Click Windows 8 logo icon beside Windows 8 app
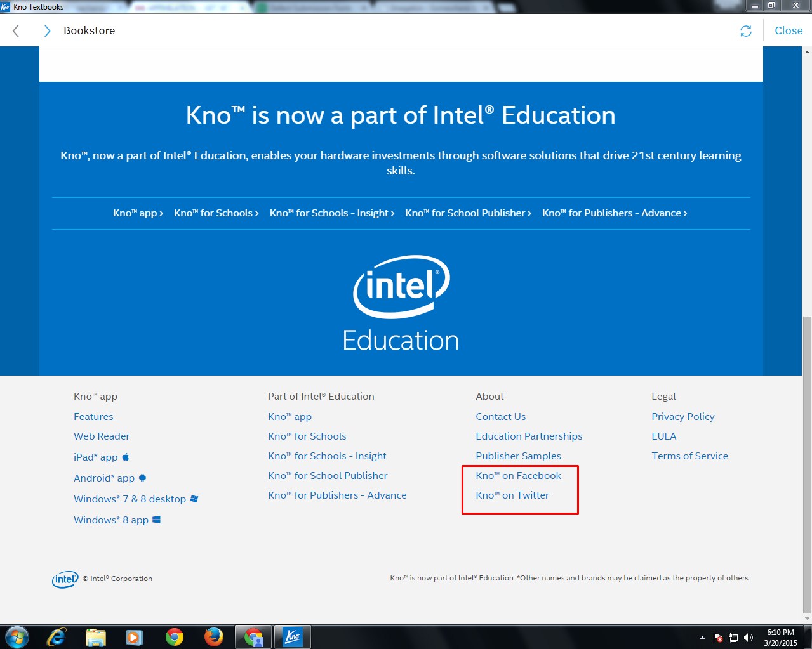This screenshot has height=649, width=812. [156, 520]
